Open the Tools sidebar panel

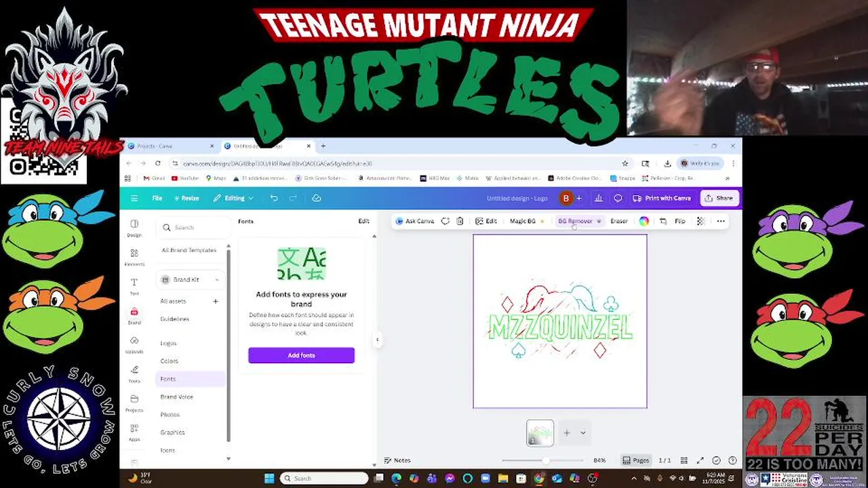(x=134, y=373)
